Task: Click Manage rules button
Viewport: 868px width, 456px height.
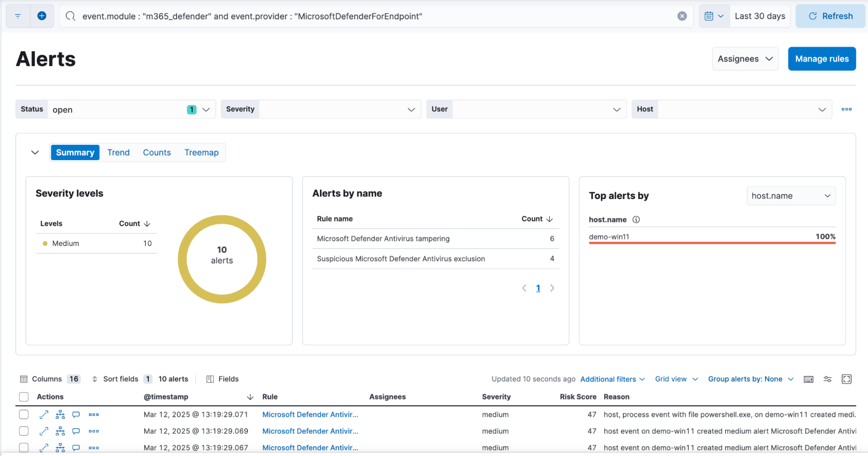Action: [822, 59]
